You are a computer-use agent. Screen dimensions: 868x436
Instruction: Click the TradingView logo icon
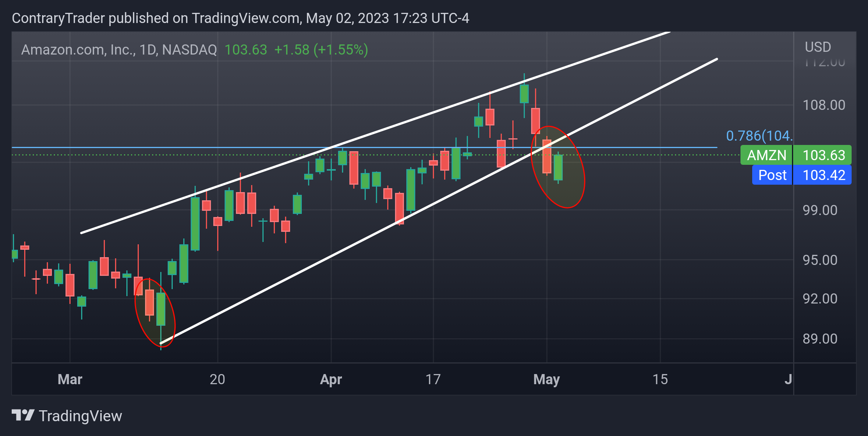23,415
